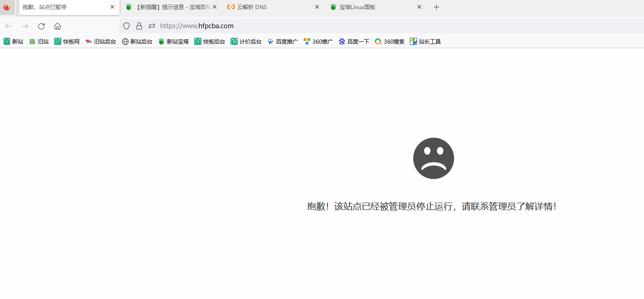This screenshot has width=644, height=299.
Task: Close the 宝塔Linux面板 tab
Action: tap(419, 7)
